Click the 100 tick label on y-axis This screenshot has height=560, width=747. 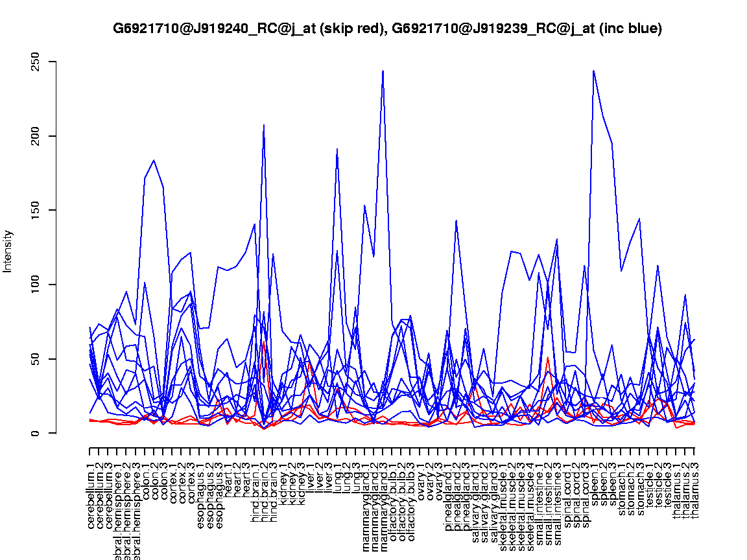coord(43,285)
